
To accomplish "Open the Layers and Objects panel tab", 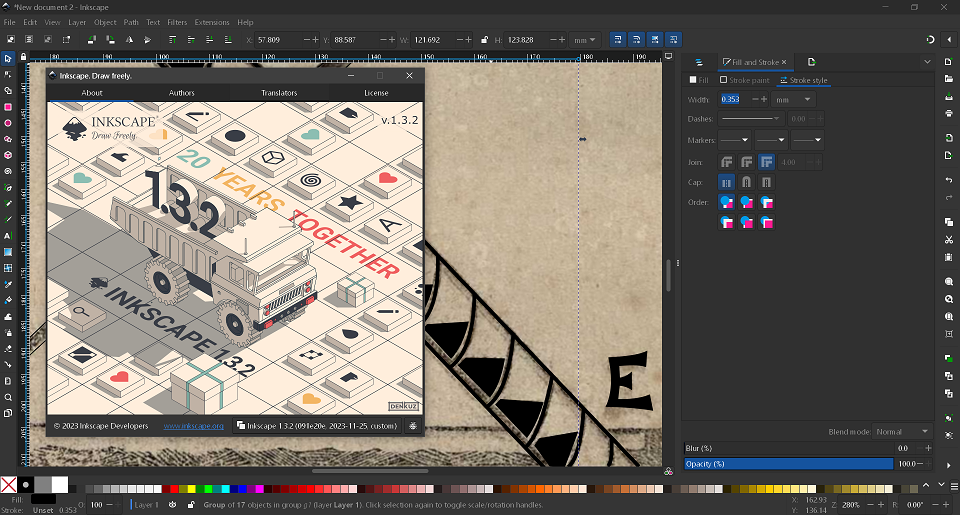I will pos(699,62).
